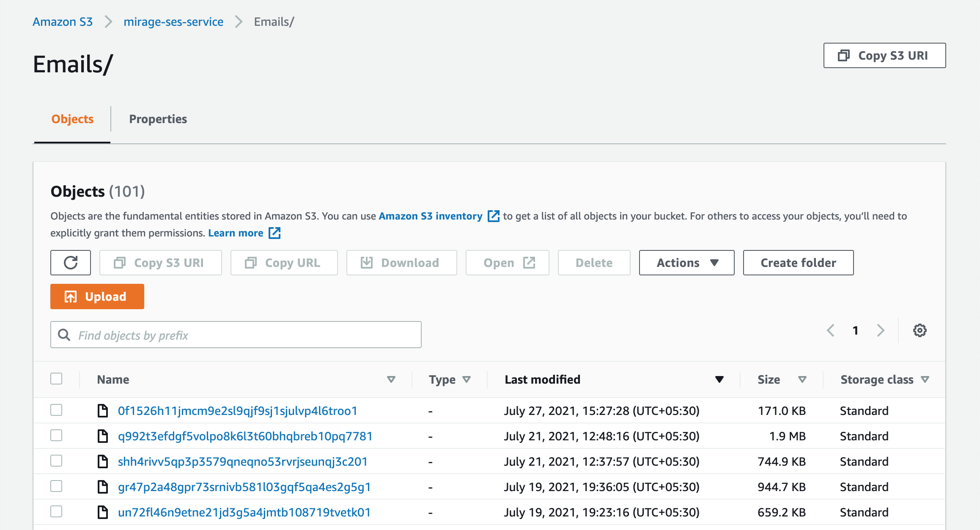Click file icon for q992t3efdgf5volpo8k6l3t60bhqbreb10pq7781
The height and width of the screenshot is (530, 980).
(103, 436)
